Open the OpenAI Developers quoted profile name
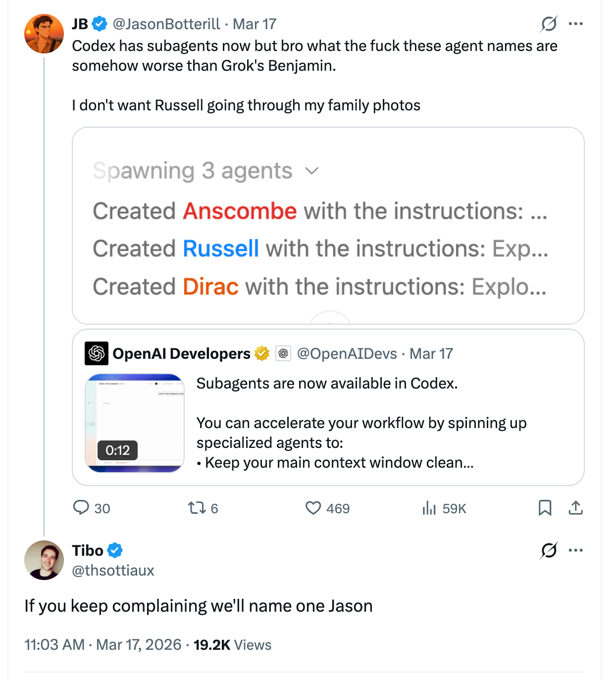616x680 pixels. (181, 354)
